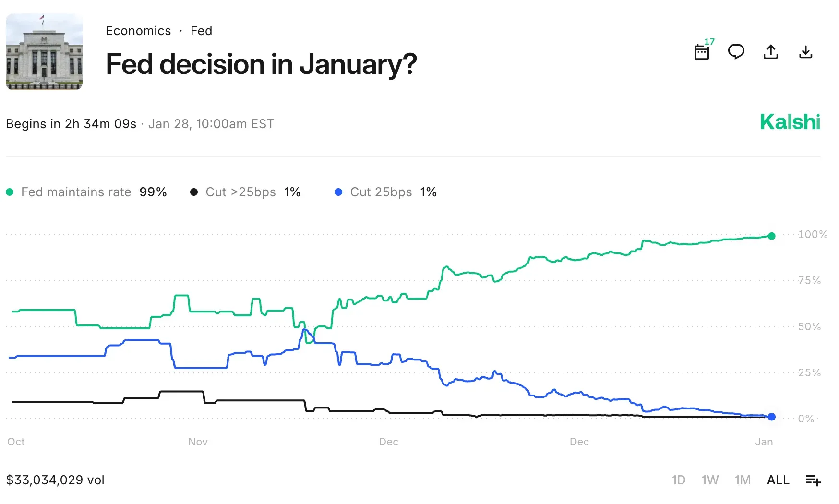This screenshot has height=504, width=839.
Task: Switch to the 1W time range
Action: (710, 480)
